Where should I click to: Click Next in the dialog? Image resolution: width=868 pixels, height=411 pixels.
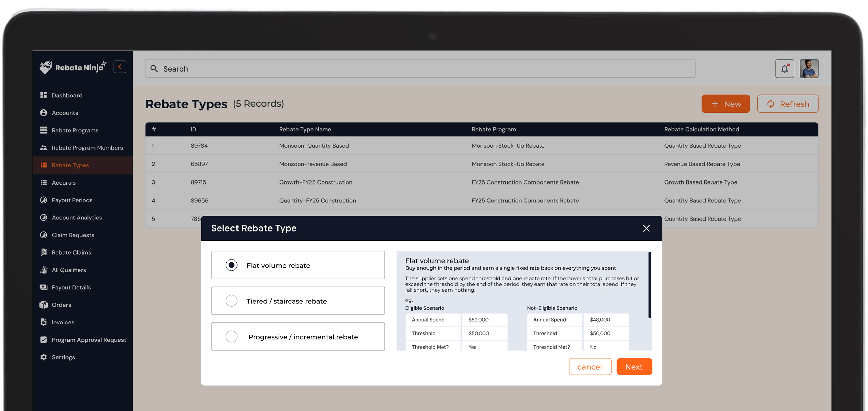(634, 367)
